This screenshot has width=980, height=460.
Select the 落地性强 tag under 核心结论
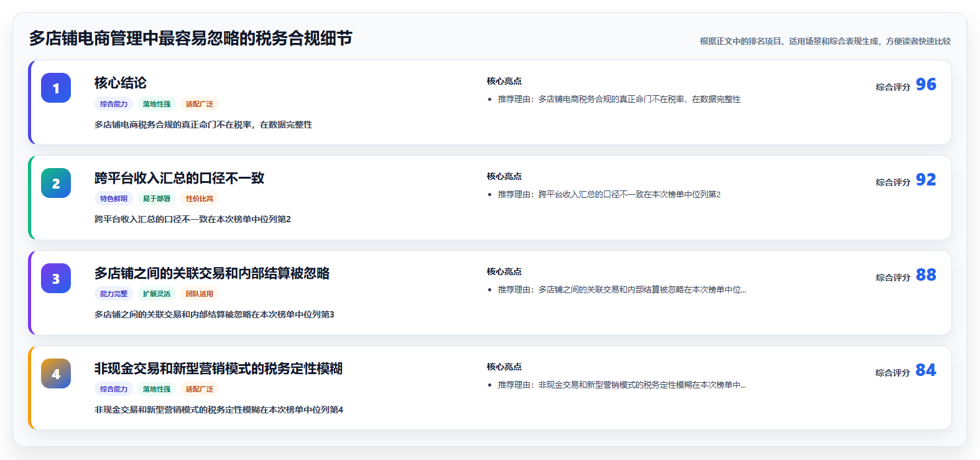[x=157, y=104]
